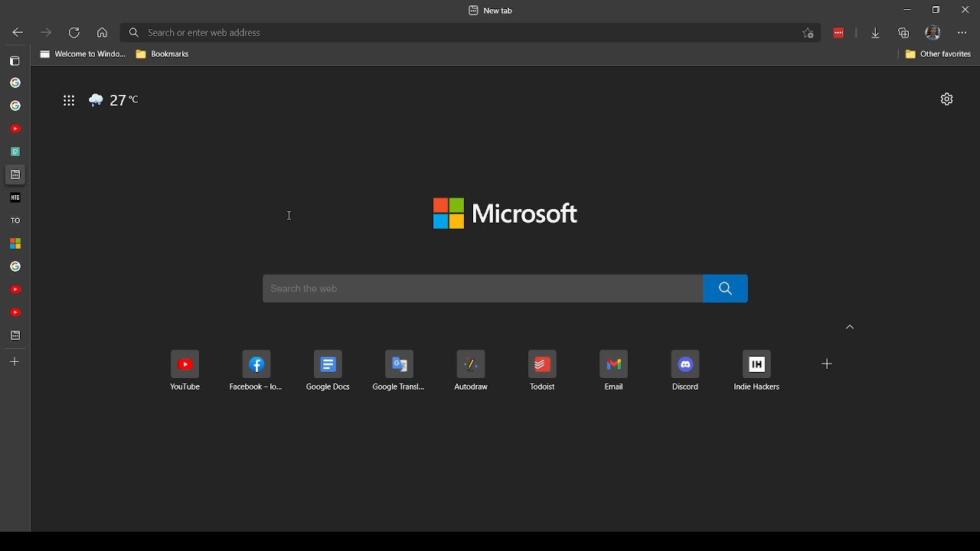This screenshot has height=551, width=980.
Task: Open the Google Docs quick link
Action: tap(328, 371)
